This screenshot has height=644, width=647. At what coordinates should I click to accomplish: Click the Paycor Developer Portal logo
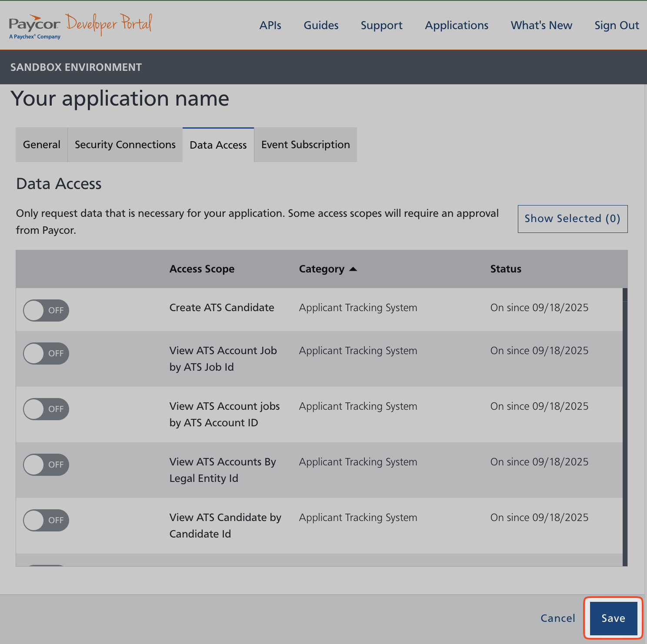(80, 26)
